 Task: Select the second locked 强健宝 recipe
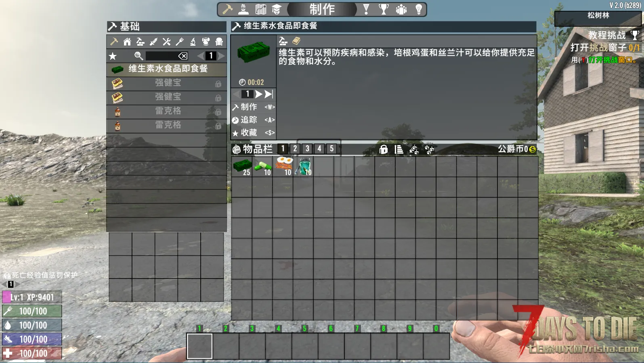(x=166, y=97)
